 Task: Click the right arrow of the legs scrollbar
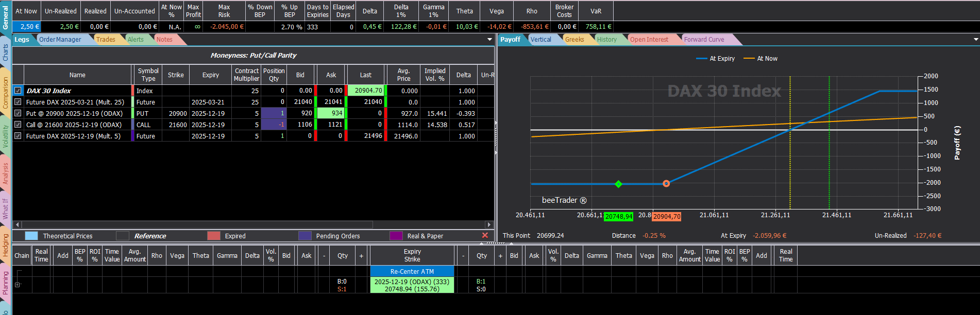[489, 224]
